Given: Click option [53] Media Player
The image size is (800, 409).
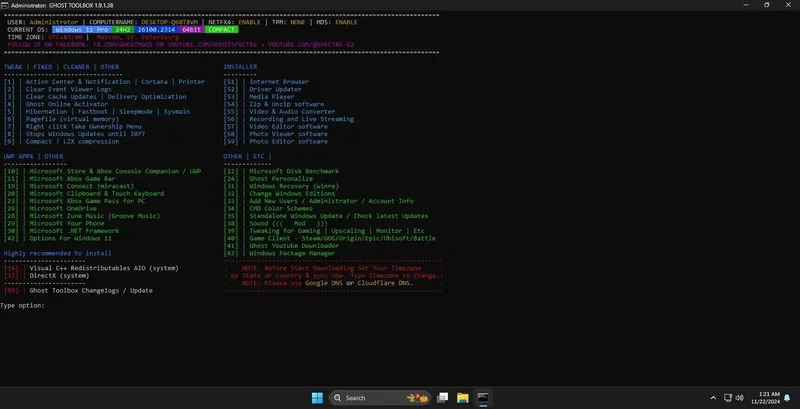Looking at the screenshot, I should 259,96.
